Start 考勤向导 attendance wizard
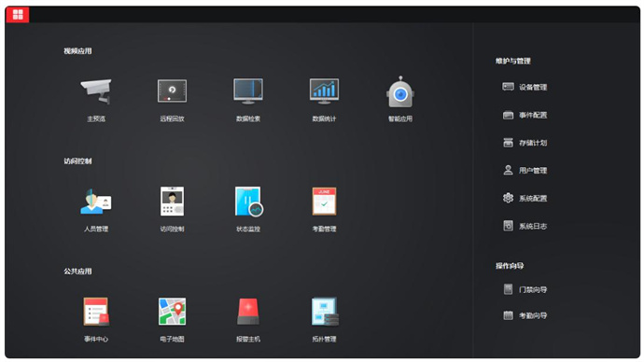 [x=525, y=315]
